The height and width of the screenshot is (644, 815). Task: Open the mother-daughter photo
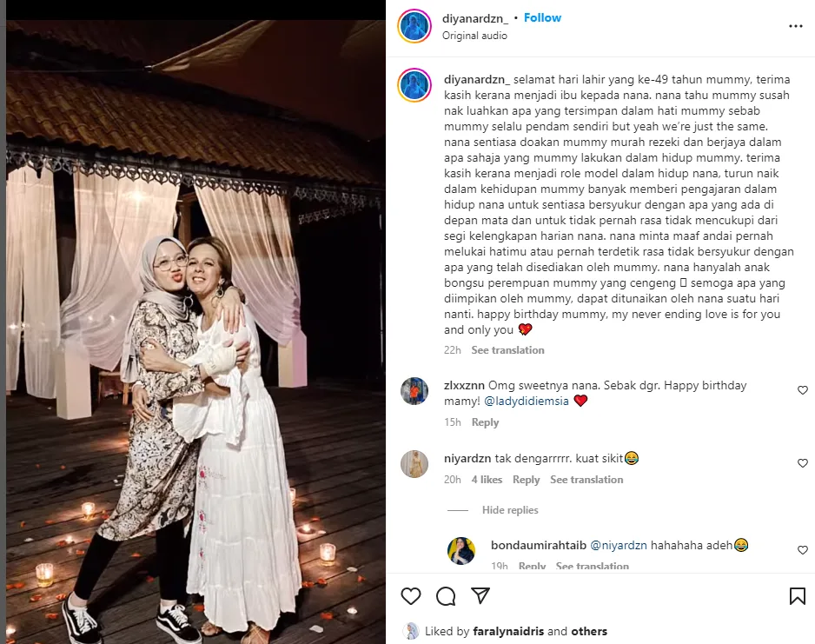pyautogui.click(x=195, y=332)
